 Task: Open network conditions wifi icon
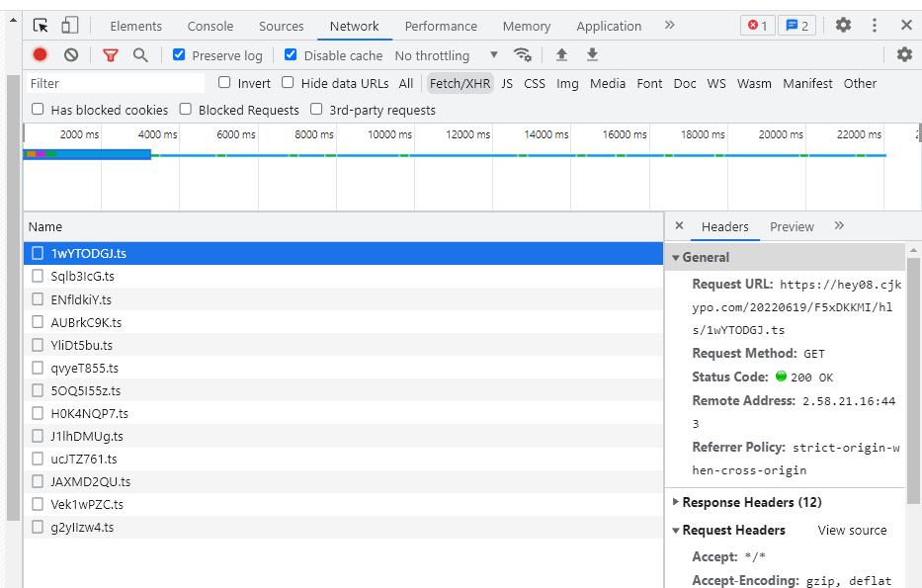[x=523, y=55]
